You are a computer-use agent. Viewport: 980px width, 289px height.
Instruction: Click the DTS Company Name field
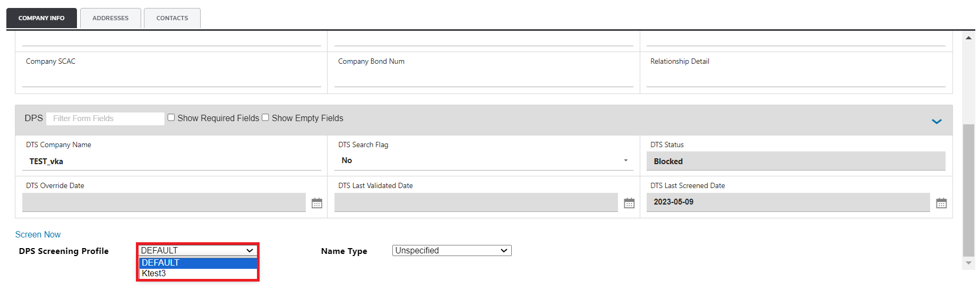(171, 161)
